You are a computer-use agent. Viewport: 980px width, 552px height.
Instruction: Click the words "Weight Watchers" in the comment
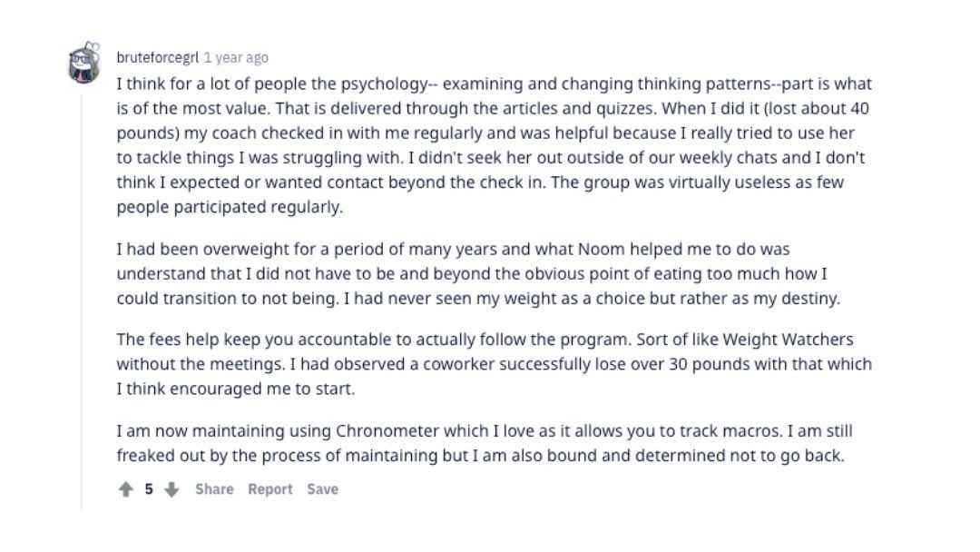pos(789,340)
